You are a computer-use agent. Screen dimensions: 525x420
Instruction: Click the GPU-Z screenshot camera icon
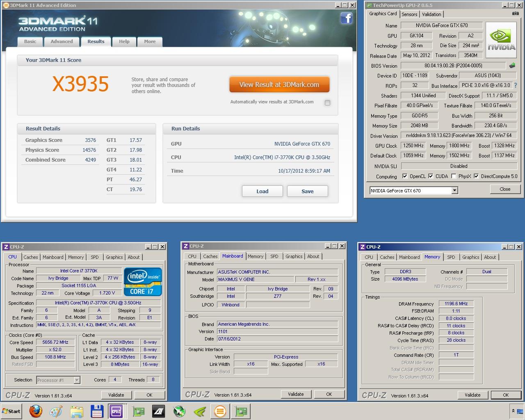pos(515,14)
